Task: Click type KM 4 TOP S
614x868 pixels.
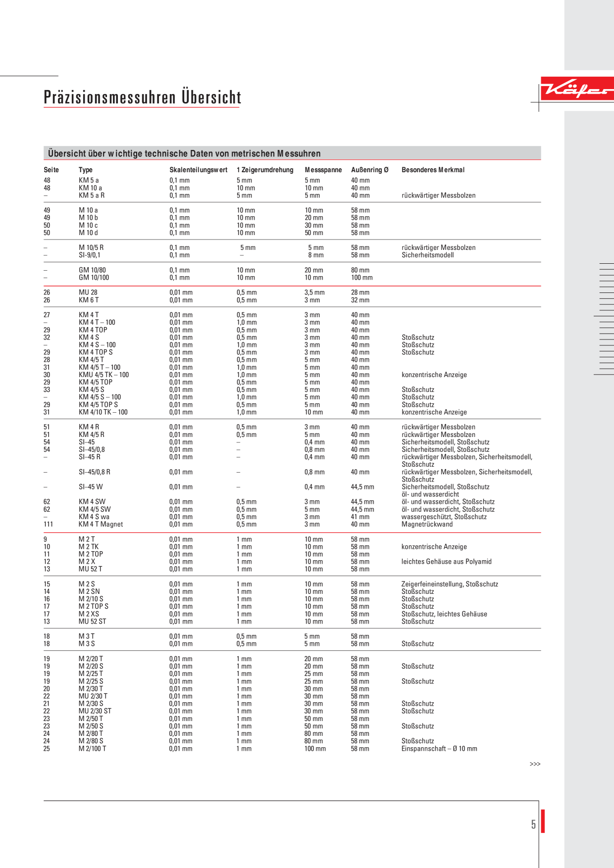Action: tap(96, 352)
